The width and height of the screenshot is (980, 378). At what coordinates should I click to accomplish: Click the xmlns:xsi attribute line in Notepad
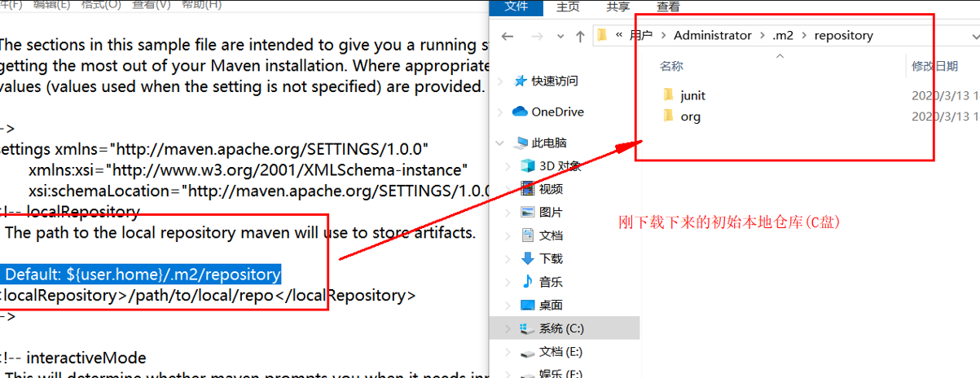(248, 169)
